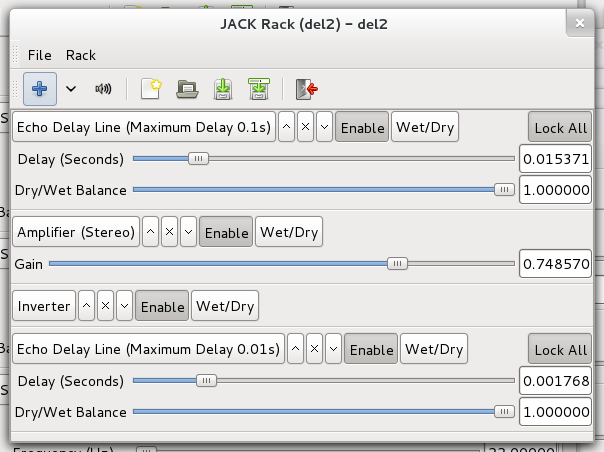Open the Rack menu
This screenshot has width=604, height=452.
coord(81,55)
